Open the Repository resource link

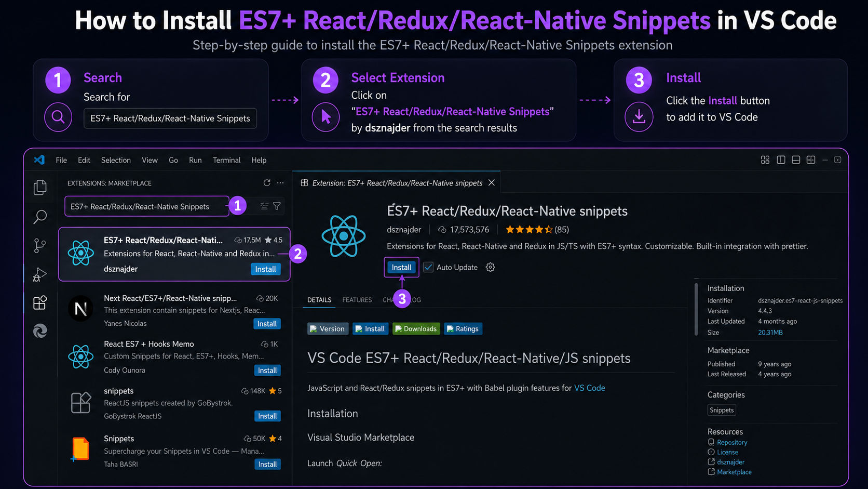click(732, 442)
